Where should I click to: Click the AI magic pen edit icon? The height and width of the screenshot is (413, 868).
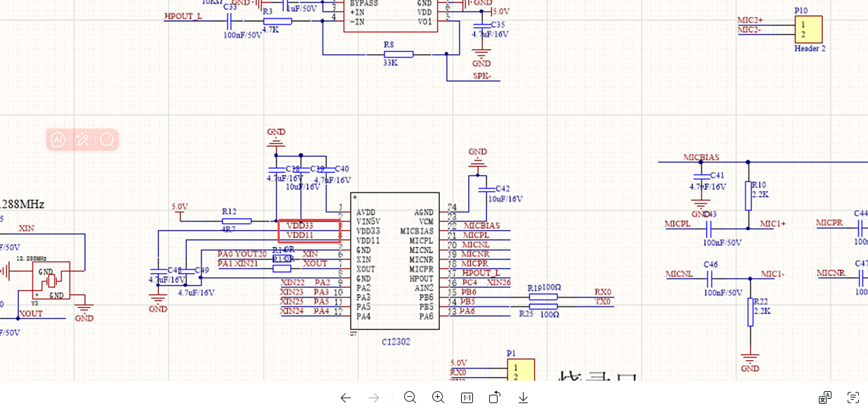(x=83, y=140)
